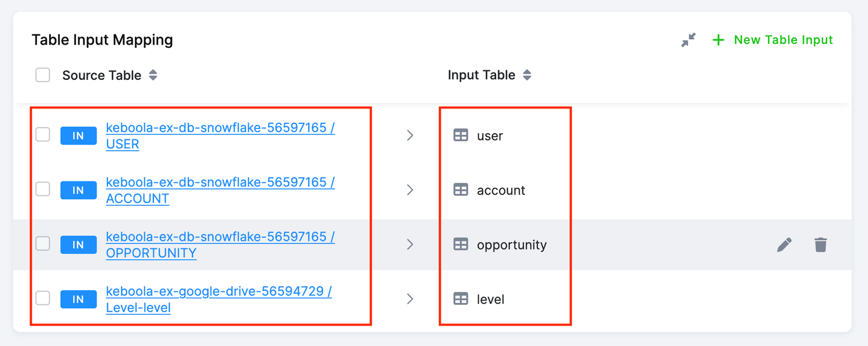868x346 pixels.
Task: Click the Source Table column header
Action: (x=102, y=75)
